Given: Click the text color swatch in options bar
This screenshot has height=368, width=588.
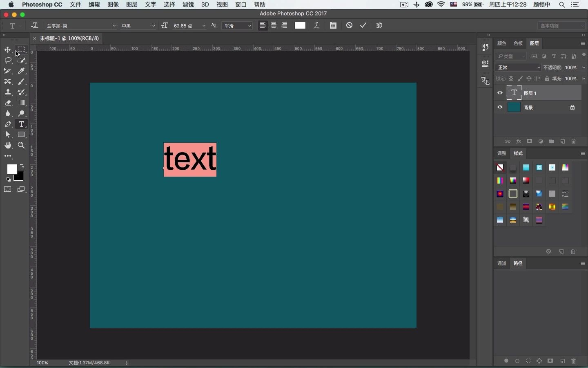Looking at the screenshot, I should [300, 25].
